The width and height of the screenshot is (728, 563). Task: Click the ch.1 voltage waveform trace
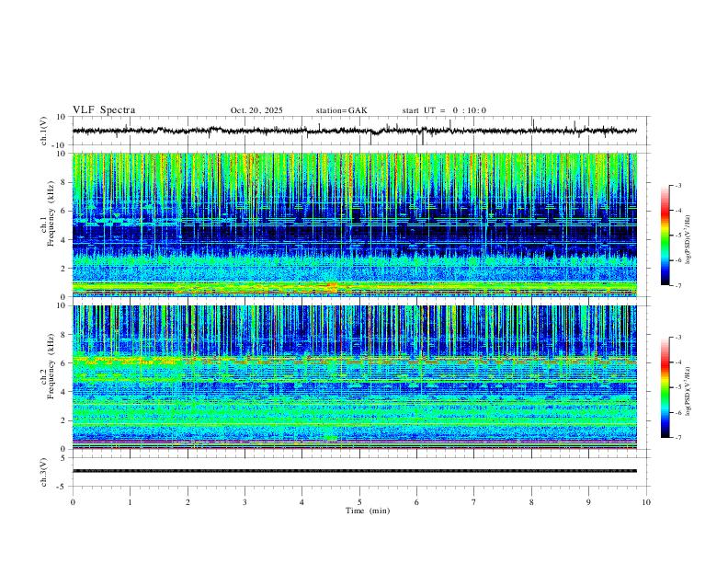[354, 131]
